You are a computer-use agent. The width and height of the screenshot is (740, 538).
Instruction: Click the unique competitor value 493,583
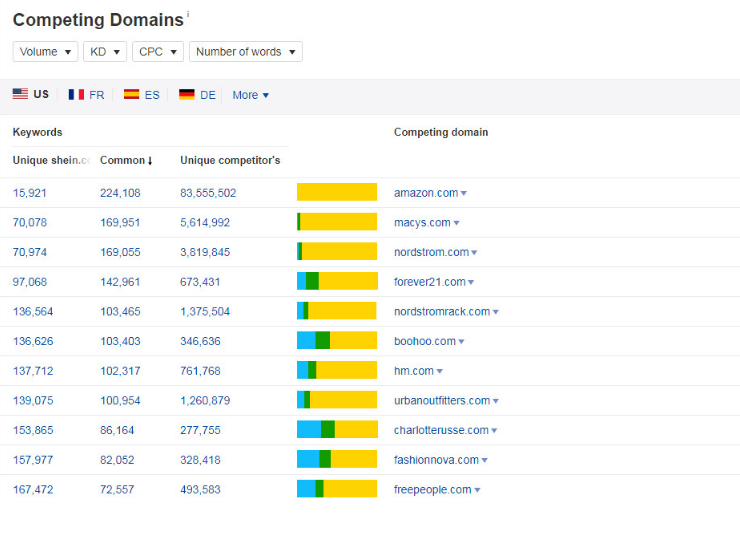[x=200, y=490]
